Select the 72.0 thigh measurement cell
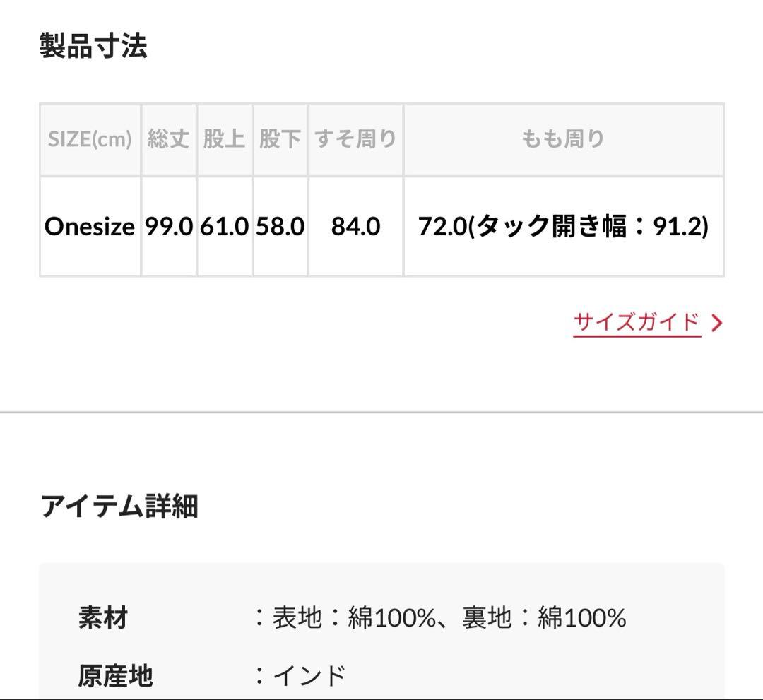Viewport: 763px width, 700px height. pos(563,227)
